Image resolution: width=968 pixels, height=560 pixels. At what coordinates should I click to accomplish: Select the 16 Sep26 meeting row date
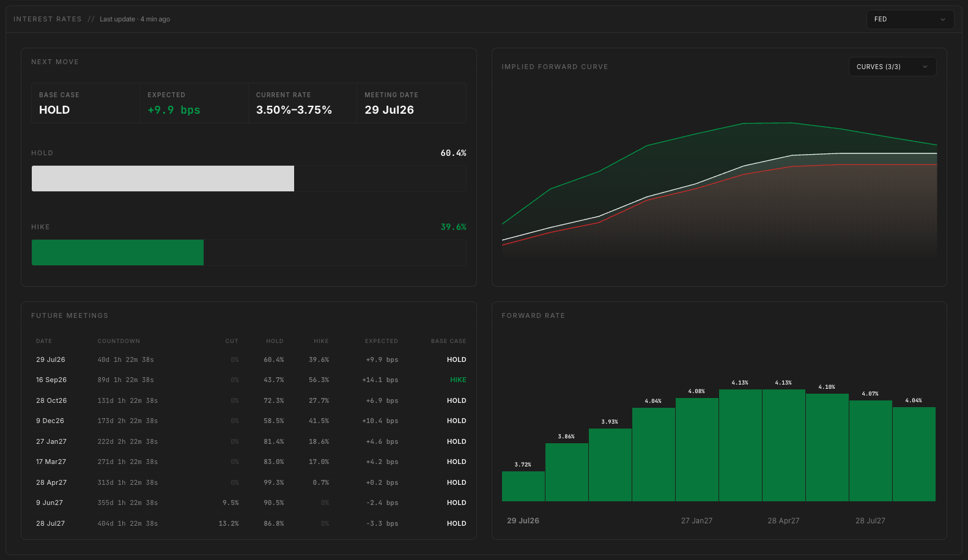51,380
